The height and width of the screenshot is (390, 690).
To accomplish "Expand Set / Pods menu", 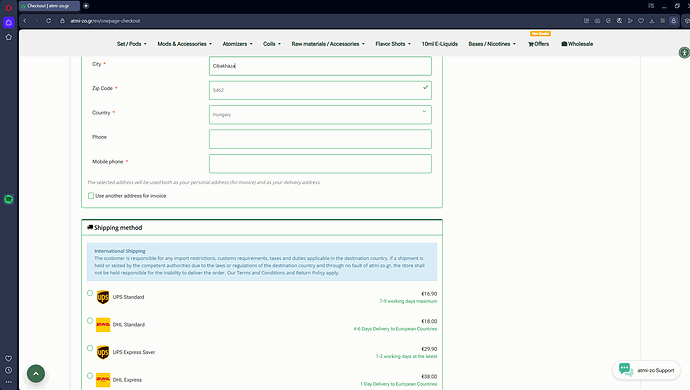I will [x=132, y=44].
